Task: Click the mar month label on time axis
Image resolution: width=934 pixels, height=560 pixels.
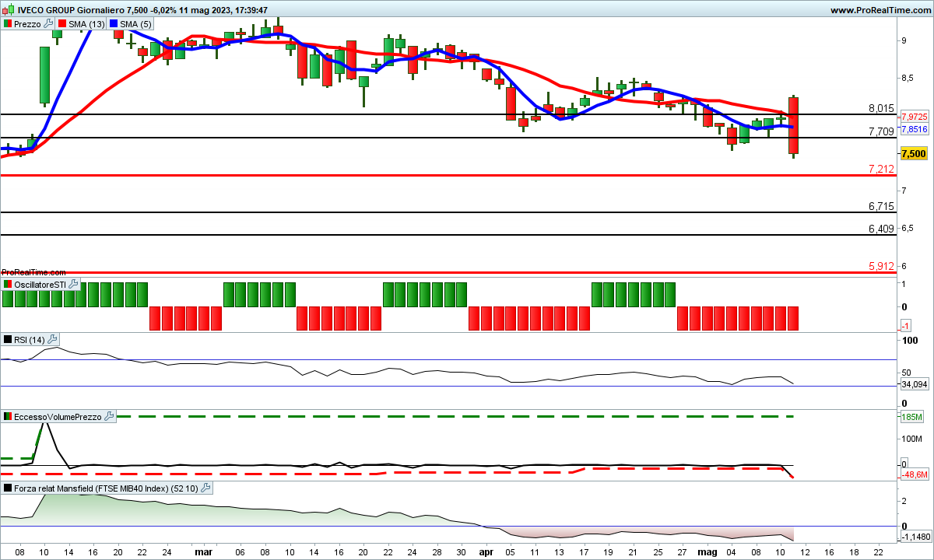Action: tap(202, 551)
